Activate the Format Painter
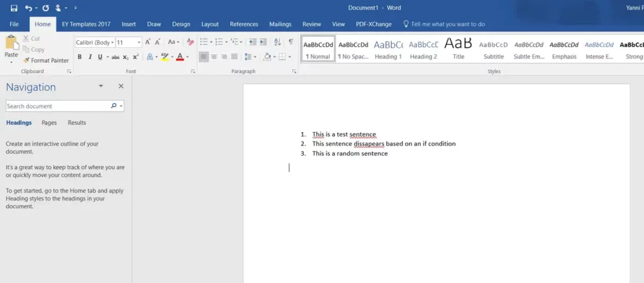Viewport: 644px width, 283px height. (x=46, y=60)
